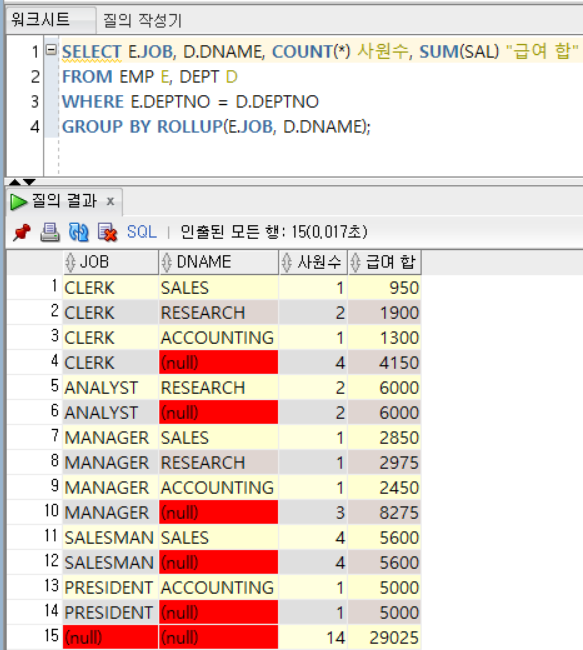Select the 4150 salary sum cell

pos(384,363)
